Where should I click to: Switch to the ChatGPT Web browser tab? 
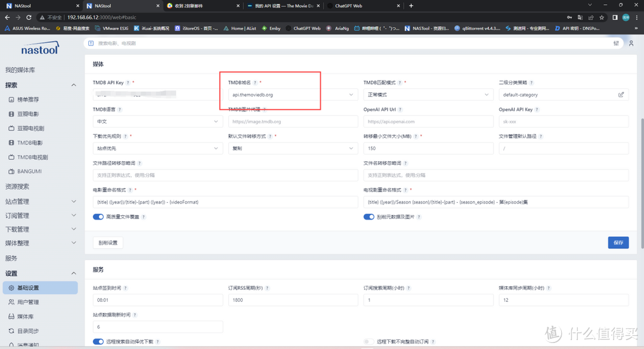coord(364,6)
